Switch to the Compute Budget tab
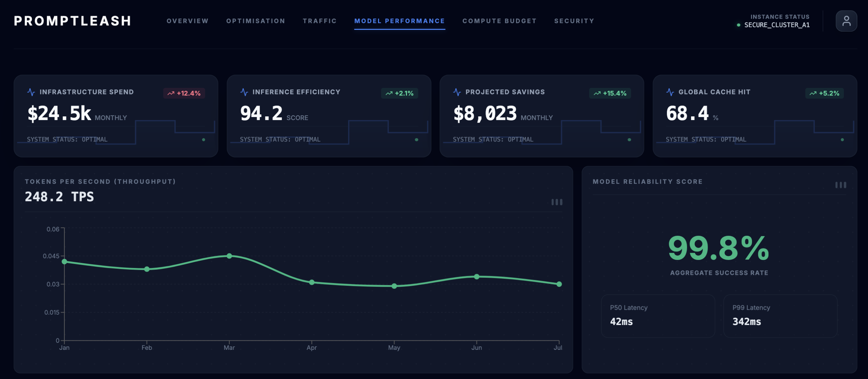868x379 pixels. 499,21
